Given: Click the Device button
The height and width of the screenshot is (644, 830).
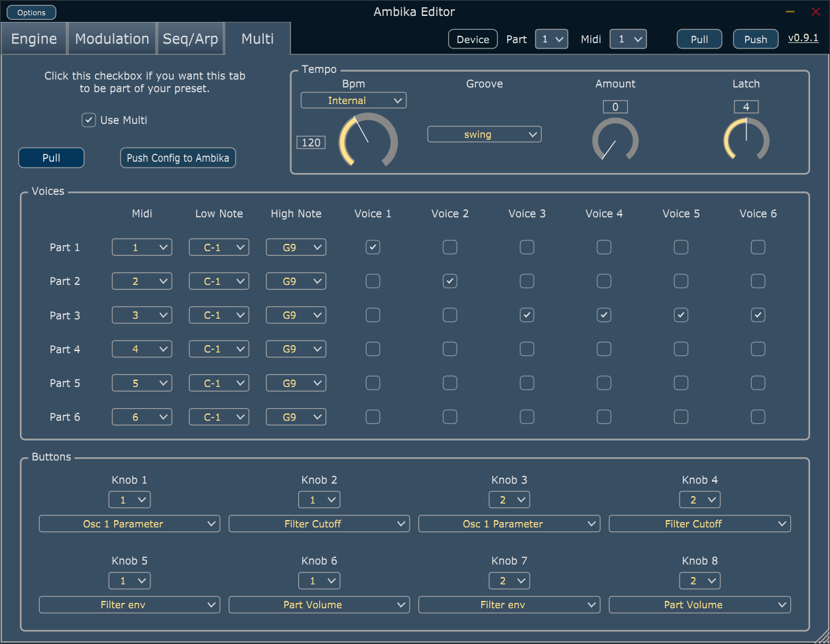Looking at the screenshot, I should [473, 39].
